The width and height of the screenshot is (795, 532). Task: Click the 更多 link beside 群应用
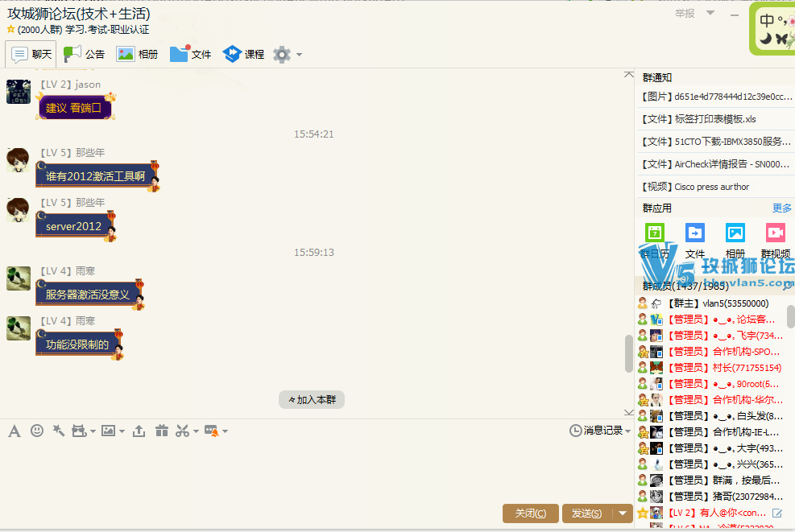(781, 208)
